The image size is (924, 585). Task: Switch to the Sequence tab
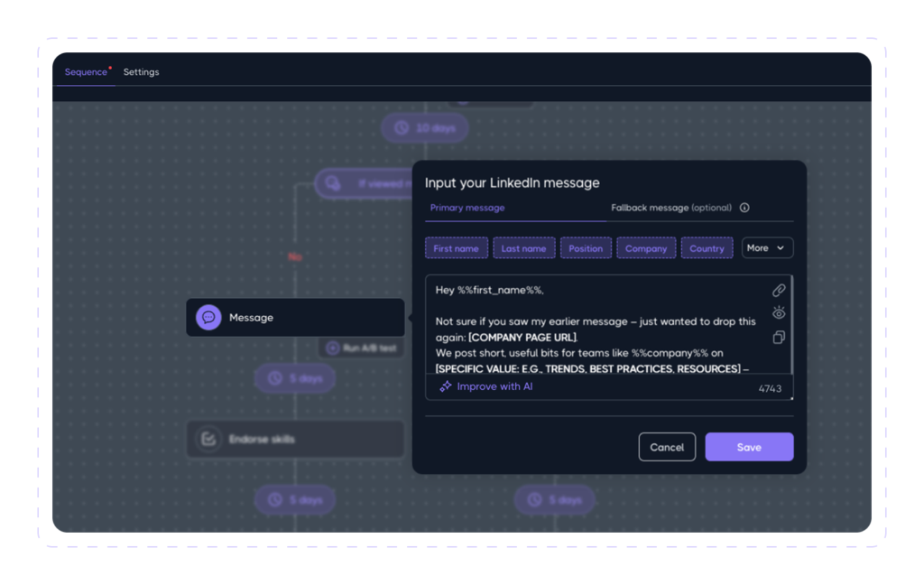pos(86,72)
